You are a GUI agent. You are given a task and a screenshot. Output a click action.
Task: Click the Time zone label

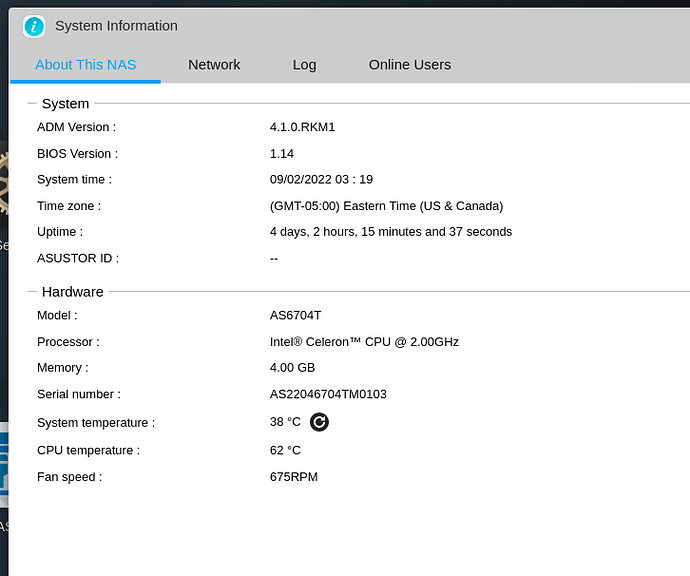coord(69,206)
